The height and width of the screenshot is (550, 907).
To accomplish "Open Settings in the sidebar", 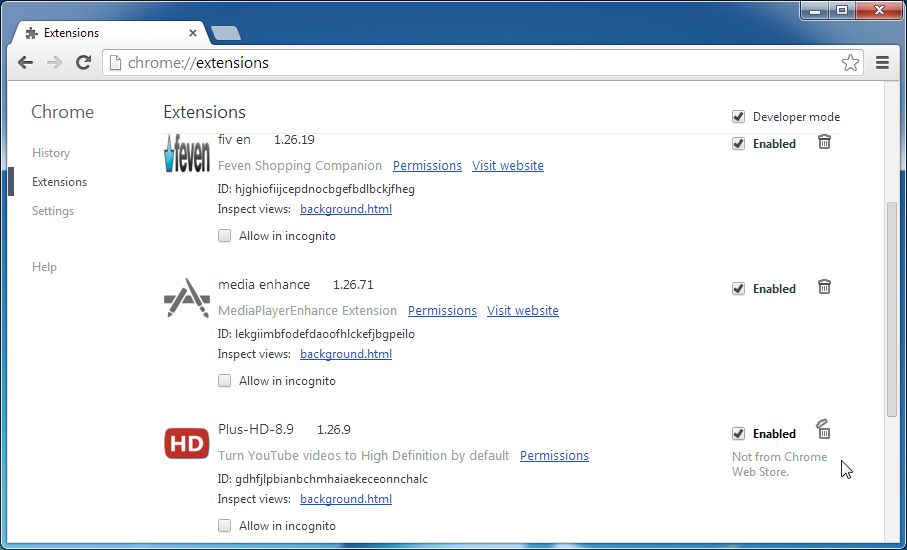I will [x=53, y=211].
